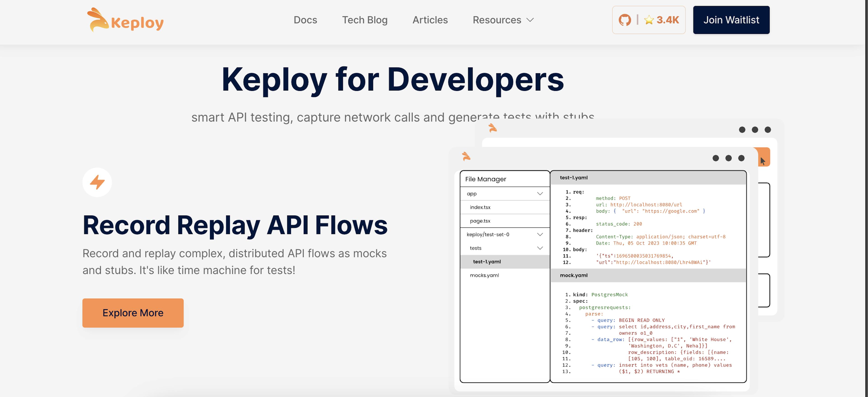Viewport: 868px width, 397px height.
Task: Click the method: POST line
Action: (x=613, y=198)
